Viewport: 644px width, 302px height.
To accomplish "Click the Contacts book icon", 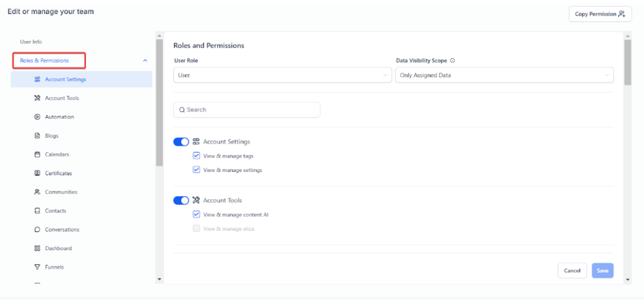I will (37, 211).
